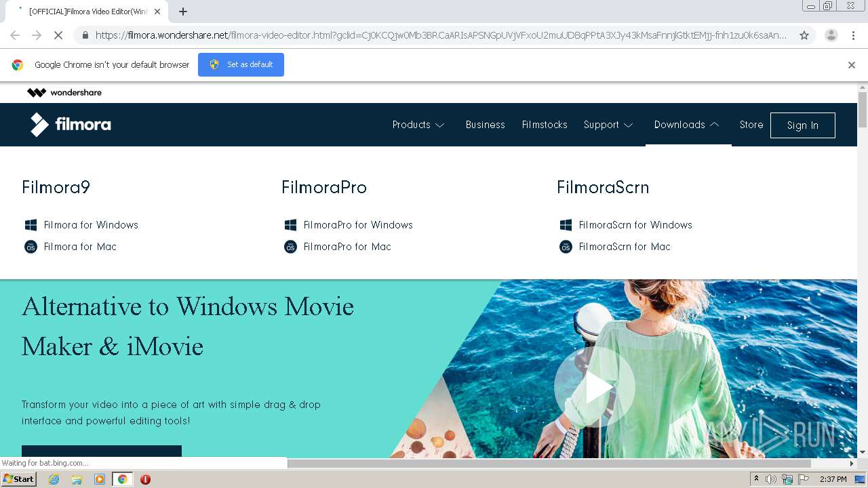Click scroll down arrow on scrollbar
This screenshot has height=488, width=868.
coord(863,452)
